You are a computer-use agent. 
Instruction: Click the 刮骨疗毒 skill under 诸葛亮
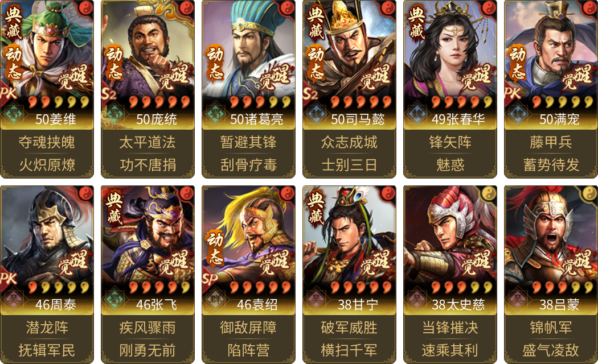click(x=249, y=165)
